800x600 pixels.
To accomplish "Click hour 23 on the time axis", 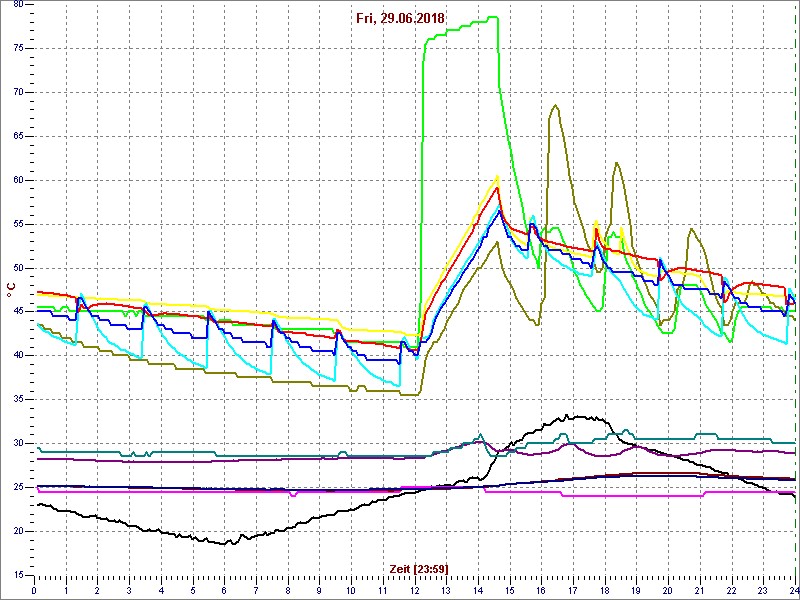I will [763, 590].
